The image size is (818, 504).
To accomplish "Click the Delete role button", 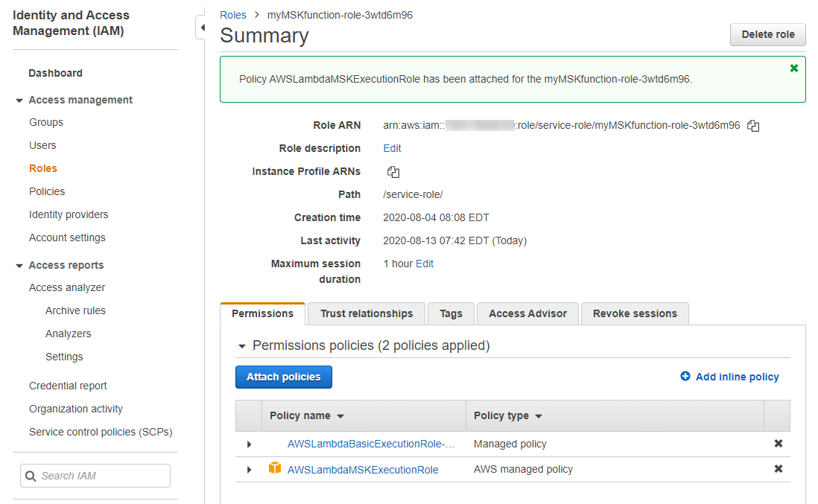I will pos(768,34).
